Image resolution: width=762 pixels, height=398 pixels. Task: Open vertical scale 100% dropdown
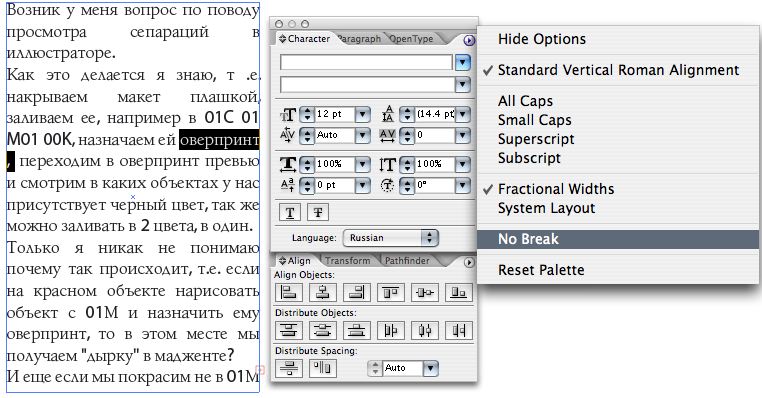463,165
